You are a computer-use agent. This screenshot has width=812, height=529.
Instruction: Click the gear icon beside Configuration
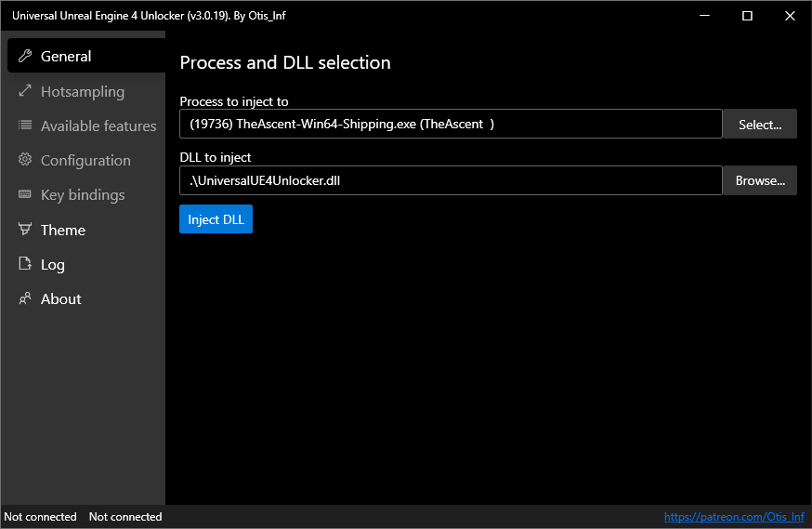coord(25,160)
